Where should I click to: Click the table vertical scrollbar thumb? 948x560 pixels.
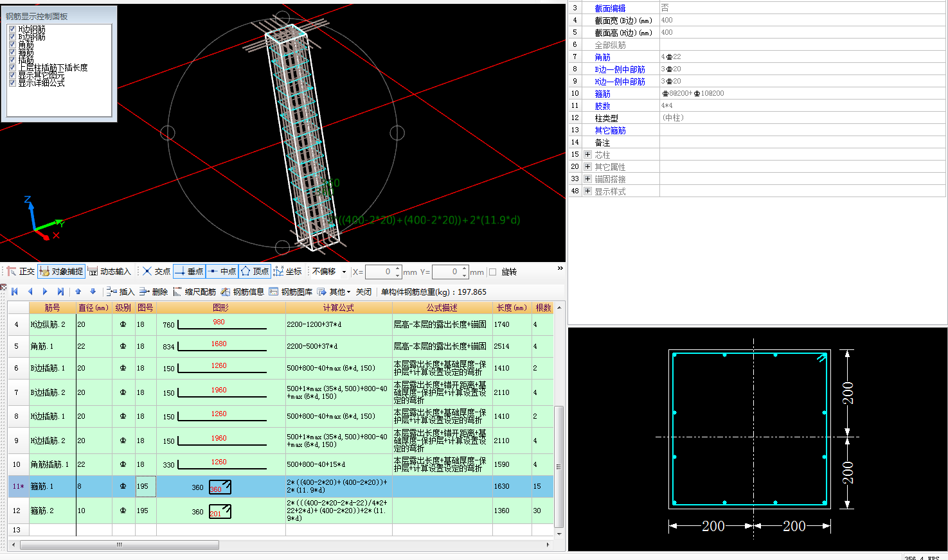point(559,466)
